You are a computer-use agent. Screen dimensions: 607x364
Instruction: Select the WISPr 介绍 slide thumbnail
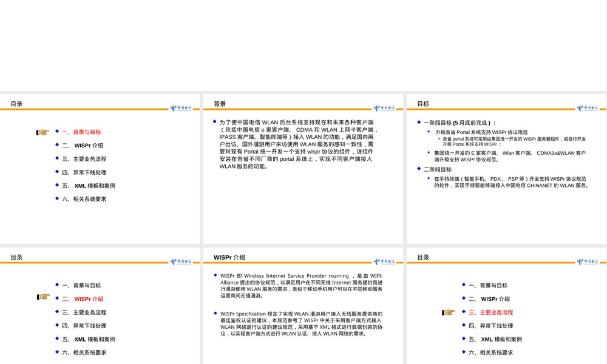click(x=303, y=306)
